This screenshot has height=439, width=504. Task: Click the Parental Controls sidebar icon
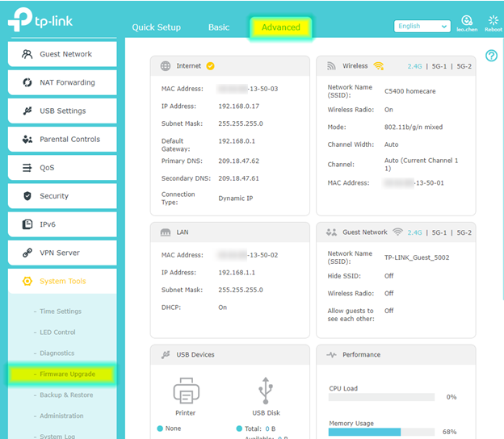[x=27, y=140]
